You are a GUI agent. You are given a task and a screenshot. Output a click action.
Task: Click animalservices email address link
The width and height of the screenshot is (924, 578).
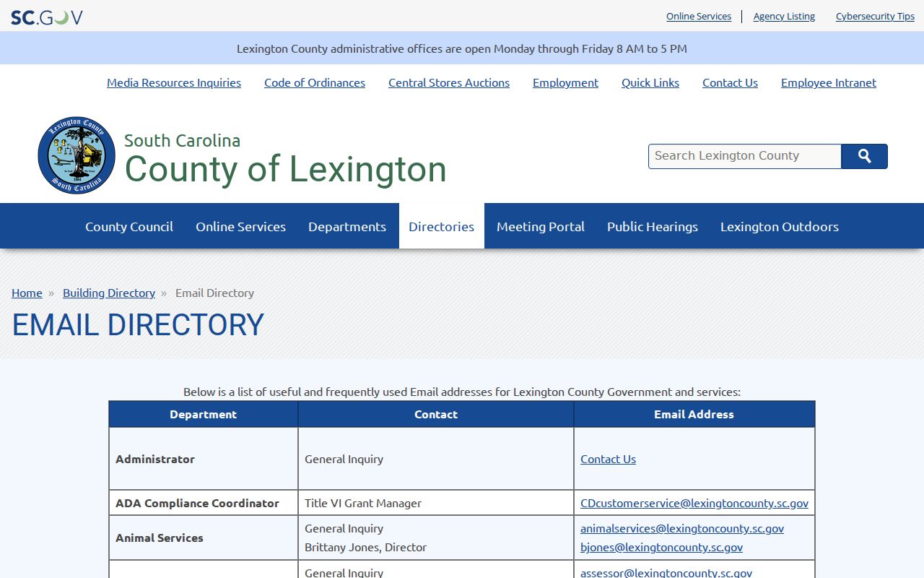pos(682,528)
